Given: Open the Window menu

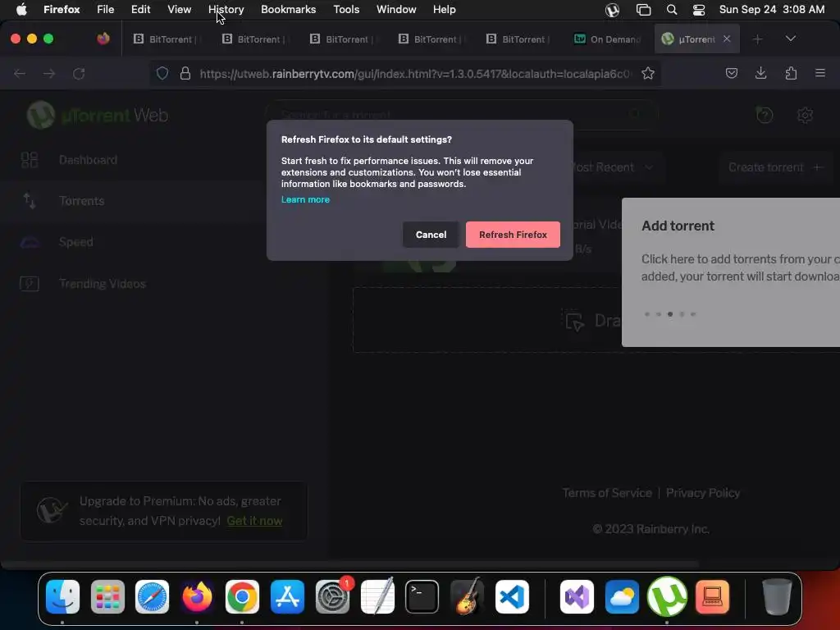Looking at the screenshot, I should [396, 9].
